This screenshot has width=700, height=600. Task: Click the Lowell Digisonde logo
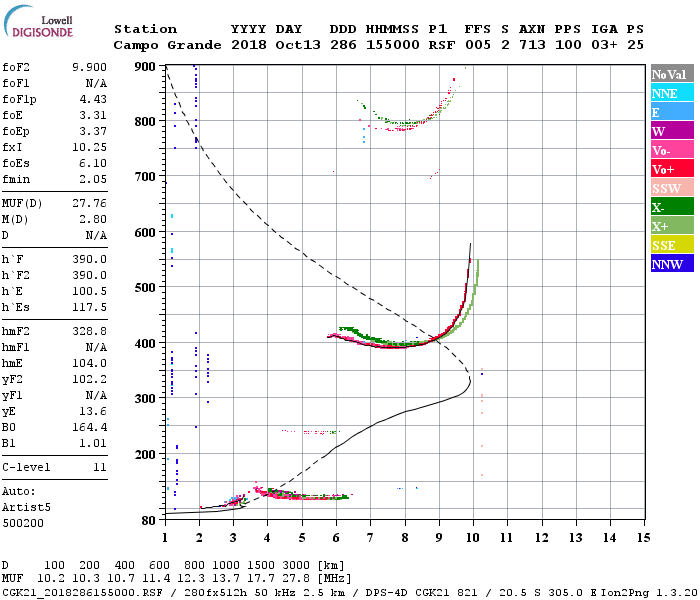point(38,22)
